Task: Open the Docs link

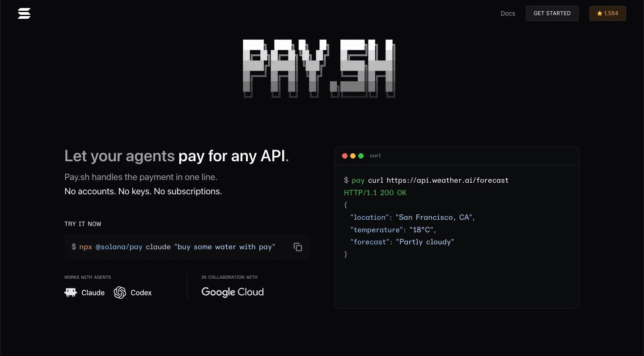Action: click(508, 13)
